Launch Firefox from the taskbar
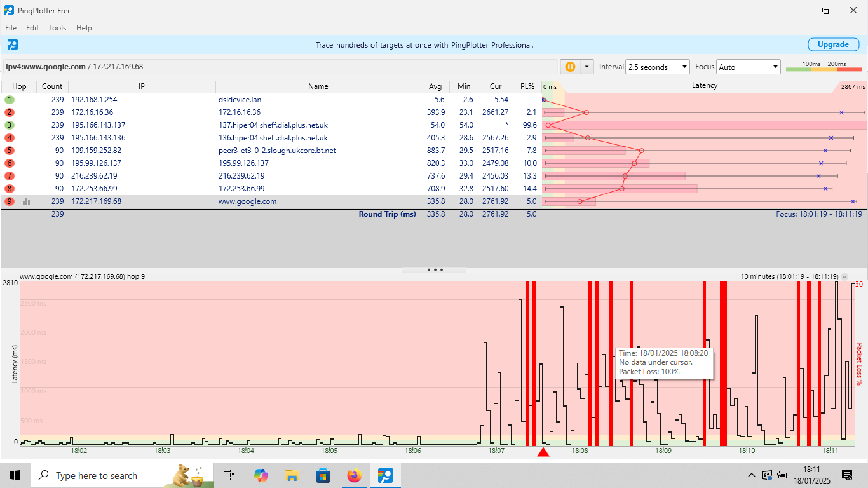The height and width of the screenshot is (488, 868). 355,475
